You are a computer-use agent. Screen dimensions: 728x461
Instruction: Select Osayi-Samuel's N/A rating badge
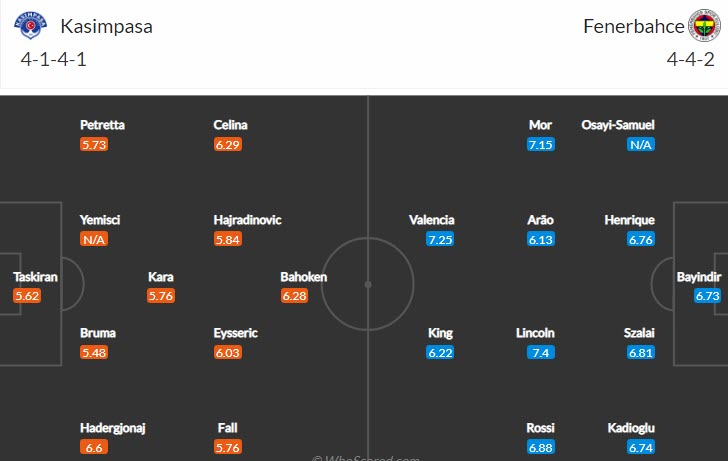641,144
